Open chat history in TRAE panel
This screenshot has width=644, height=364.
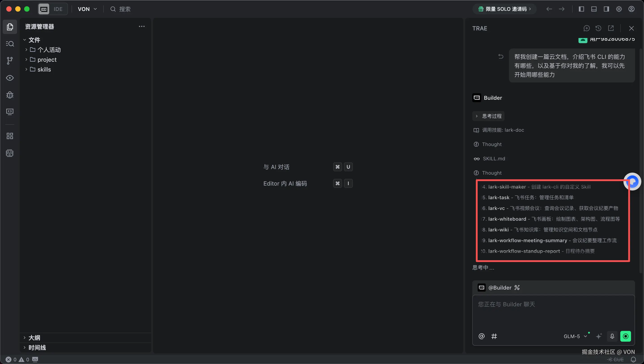point(599,28)
